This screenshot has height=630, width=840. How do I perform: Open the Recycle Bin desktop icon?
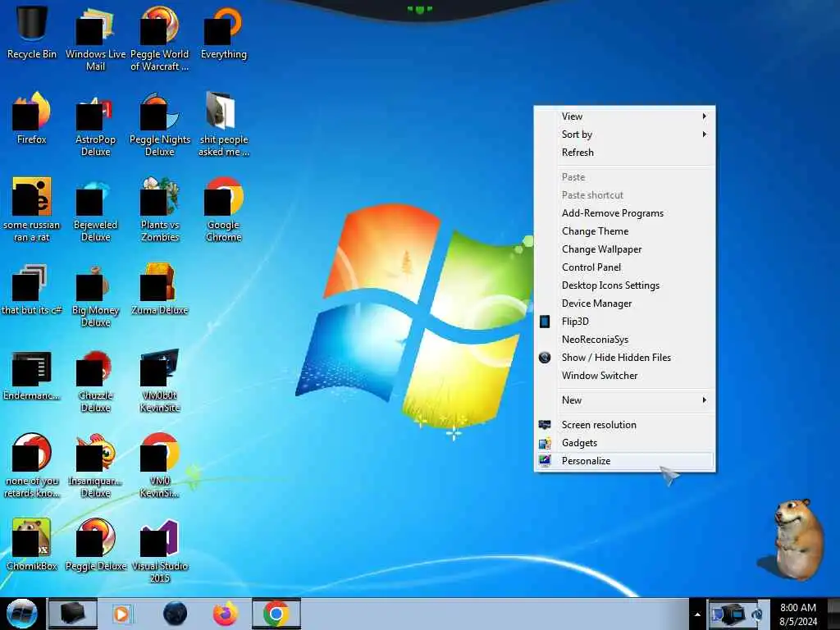pyautogui.click(x=31, y=33)
